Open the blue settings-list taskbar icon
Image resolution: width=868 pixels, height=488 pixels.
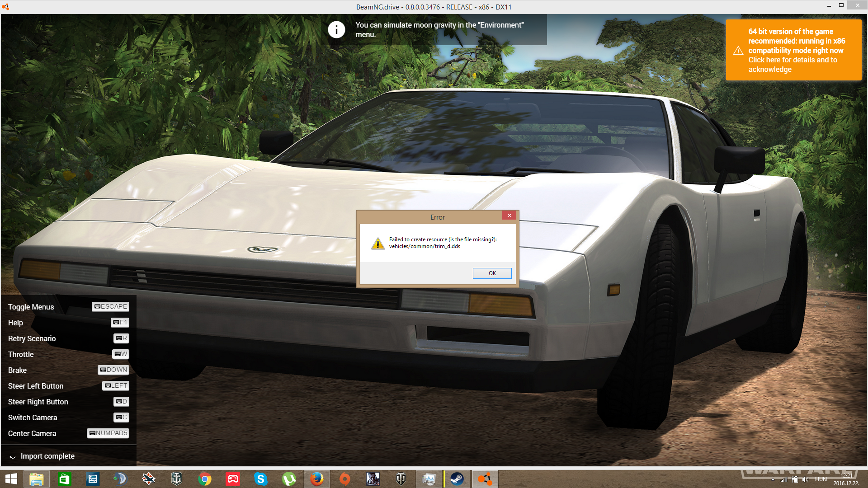coord(93,479)
